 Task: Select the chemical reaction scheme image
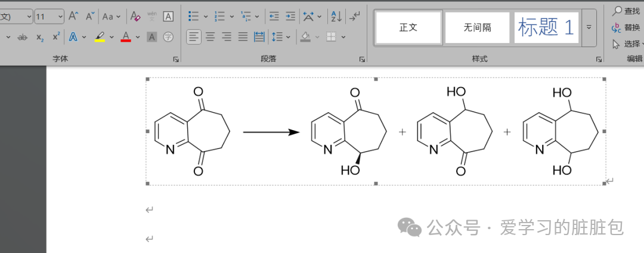coord(376,131)
